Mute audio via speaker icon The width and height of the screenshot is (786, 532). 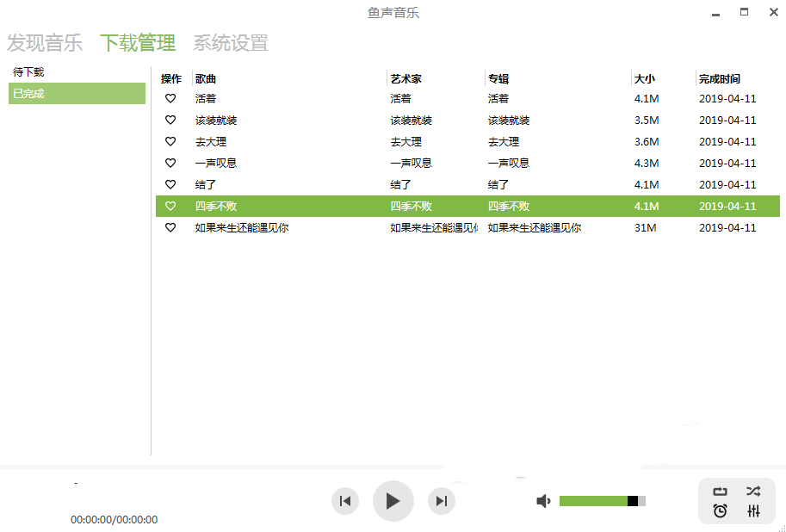(543, 501)
